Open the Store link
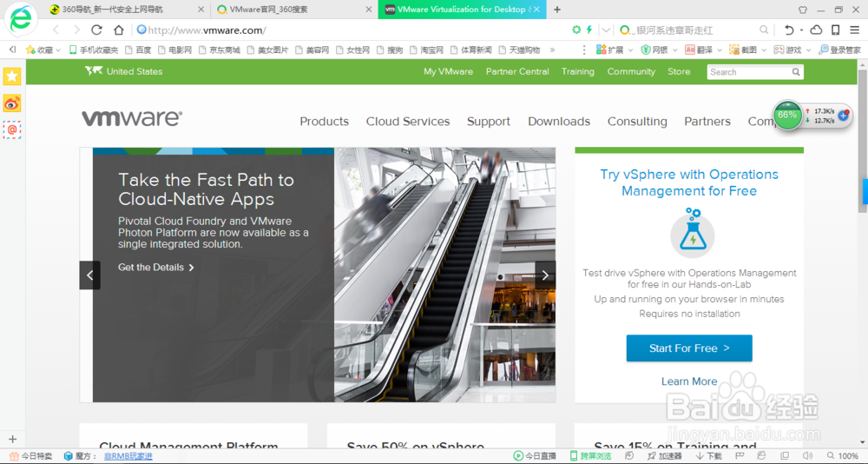The width and height of the screenshot is (868, 464). [x=679, y=71]
